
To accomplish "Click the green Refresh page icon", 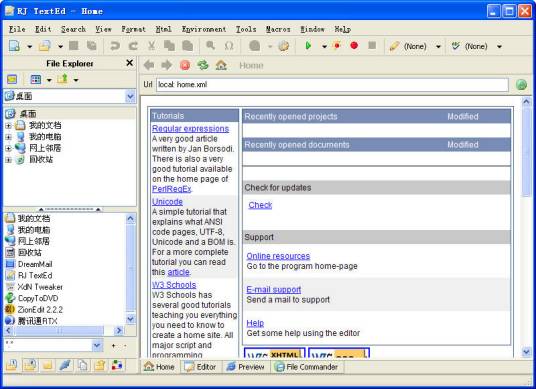I will (203, 65).
